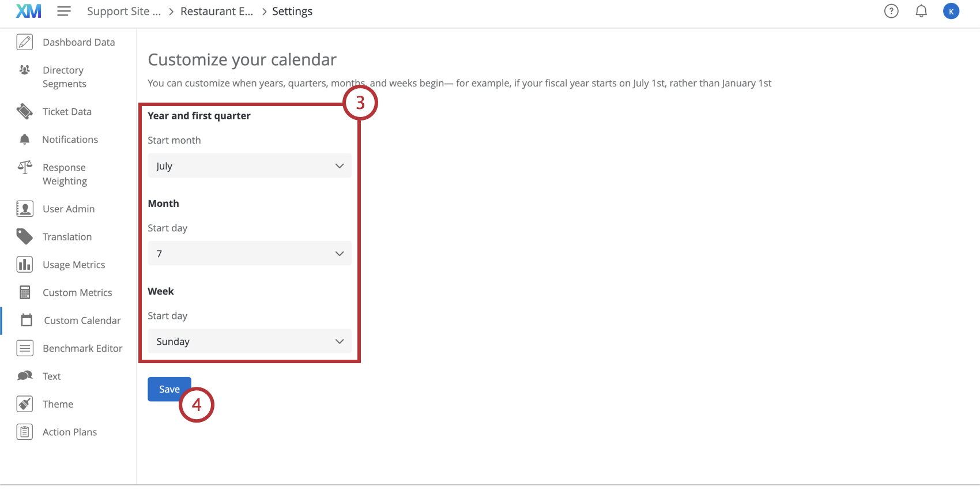Screen dimensions: 980x490
Task: Click the Dashboard Data pencil icon
Action: point(25,42)
